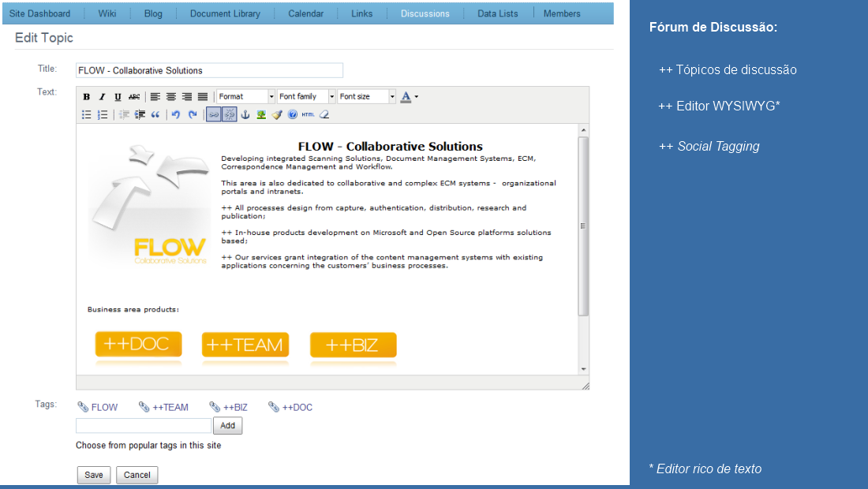Switch to the Blog tab
The width and height of the screenshot is (868, 489).
click(153, 13)
